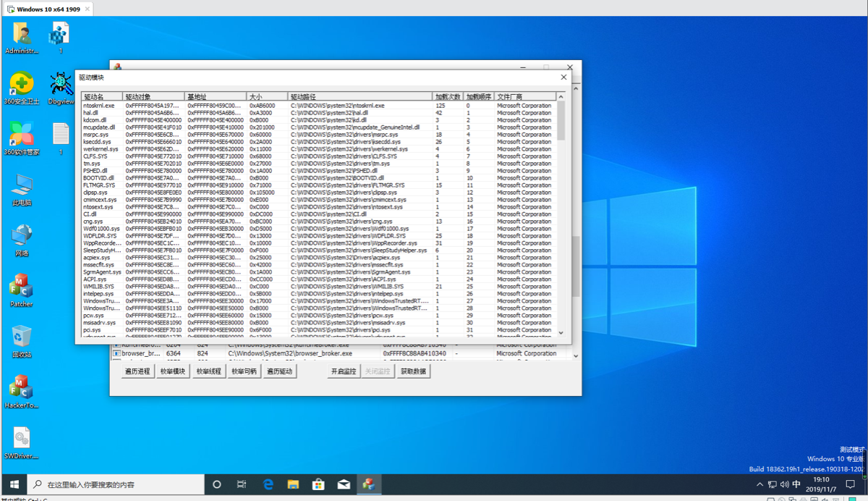Click the network icon in system tray

[x=772, y=484]
